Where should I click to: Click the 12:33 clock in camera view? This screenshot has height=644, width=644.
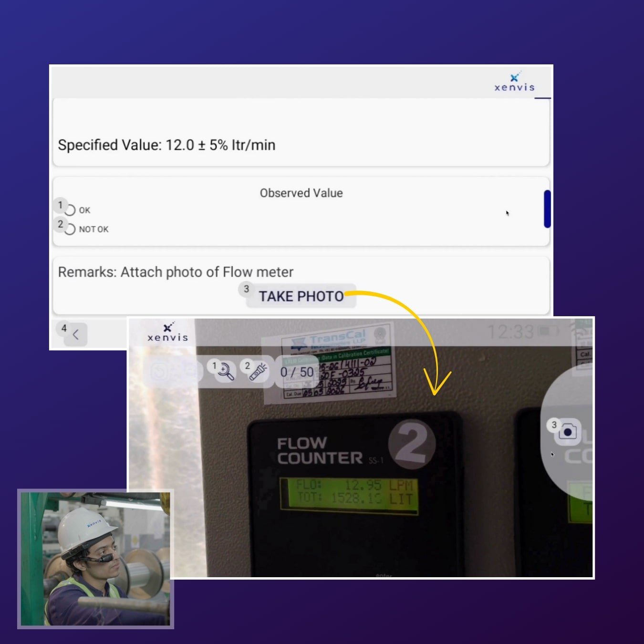tap(510, 332)
